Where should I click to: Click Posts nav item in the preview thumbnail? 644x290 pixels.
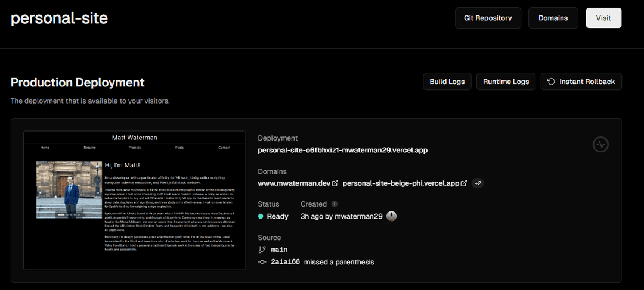pyautogui.click(x=179, y=148)
